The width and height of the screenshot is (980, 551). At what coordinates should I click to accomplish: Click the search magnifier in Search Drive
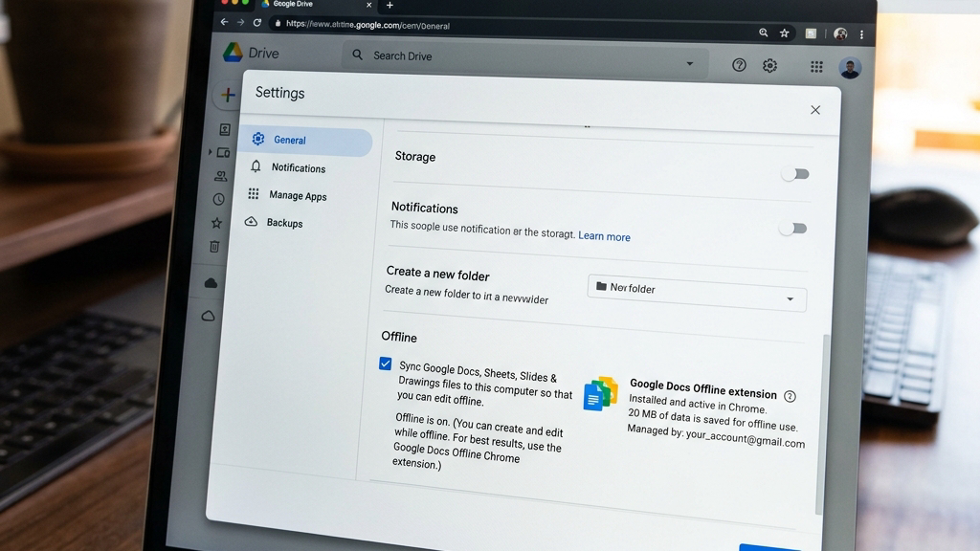click(x=358, y=55)
